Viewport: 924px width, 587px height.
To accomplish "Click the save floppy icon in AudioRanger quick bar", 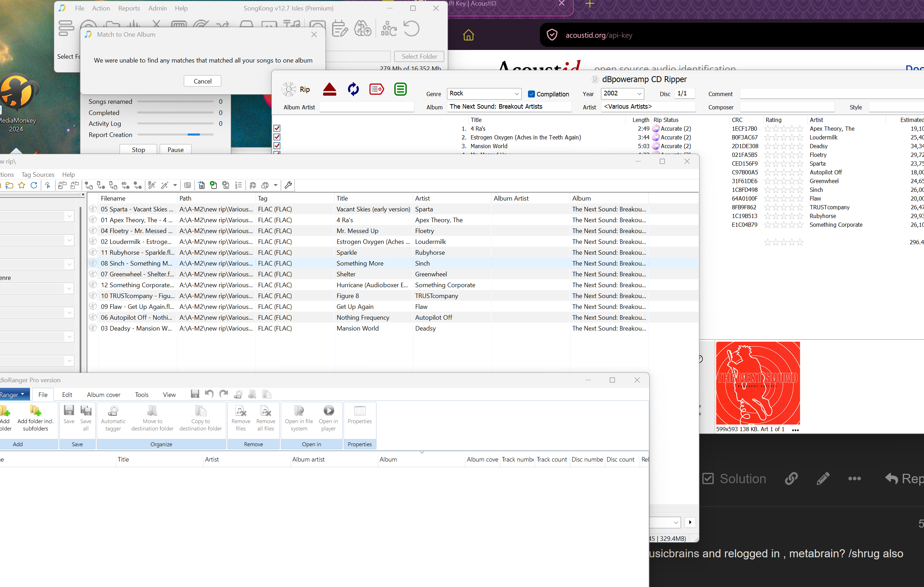I will pos(195,394).
